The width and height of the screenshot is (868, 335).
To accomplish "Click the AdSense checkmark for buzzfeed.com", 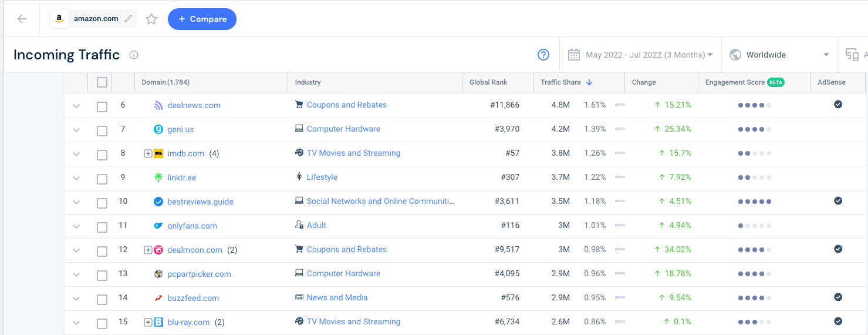I will point(838,297).
